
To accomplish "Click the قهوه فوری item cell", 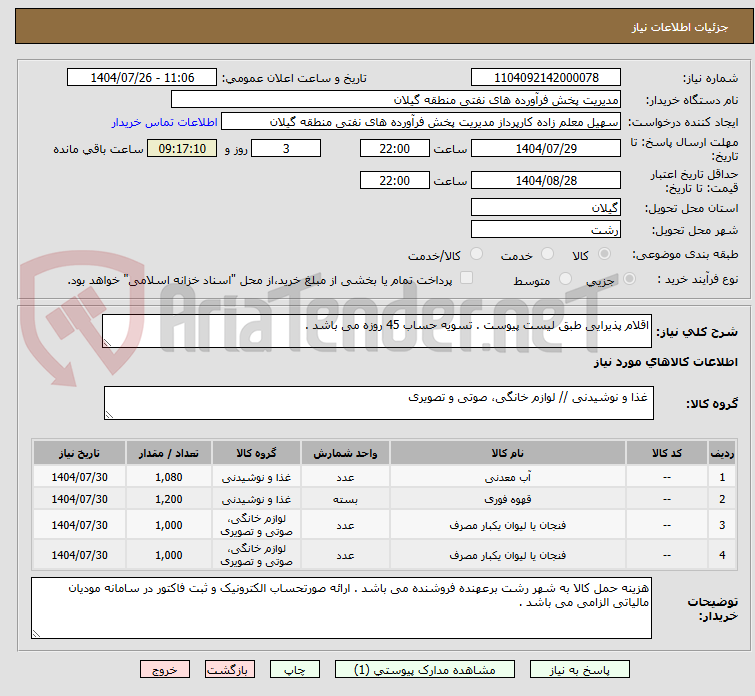I will point(508,499).
